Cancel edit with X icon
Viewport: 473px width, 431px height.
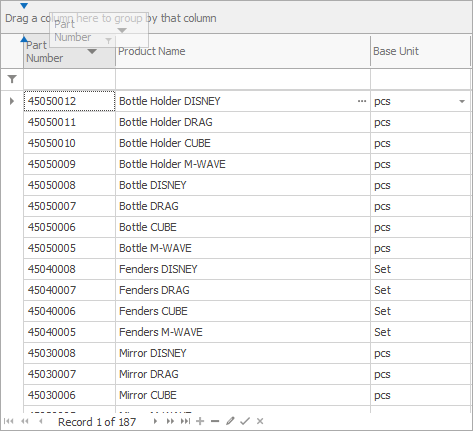(260, 421)
